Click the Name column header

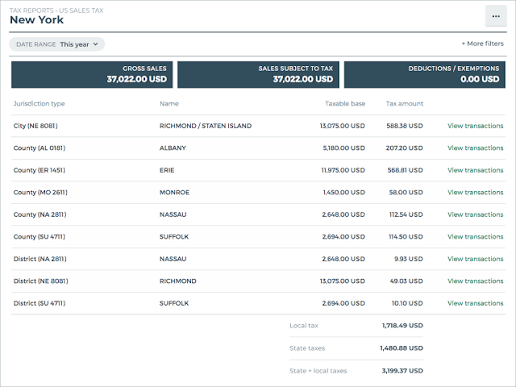(x=169, y=104)
